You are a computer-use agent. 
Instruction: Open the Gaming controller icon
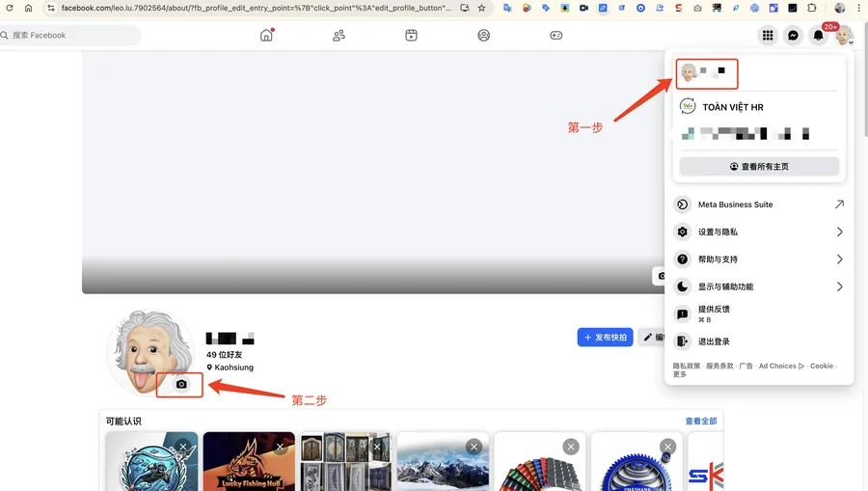(556, 36)
